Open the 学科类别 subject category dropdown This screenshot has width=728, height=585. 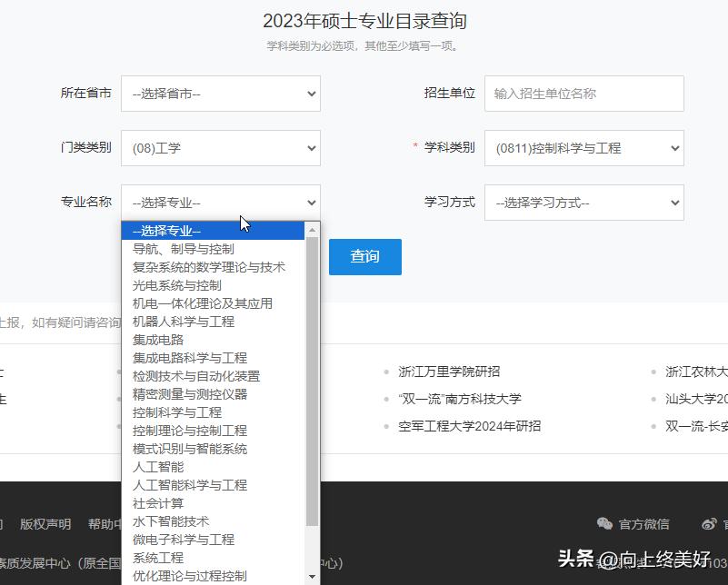[x=583, y=148]
